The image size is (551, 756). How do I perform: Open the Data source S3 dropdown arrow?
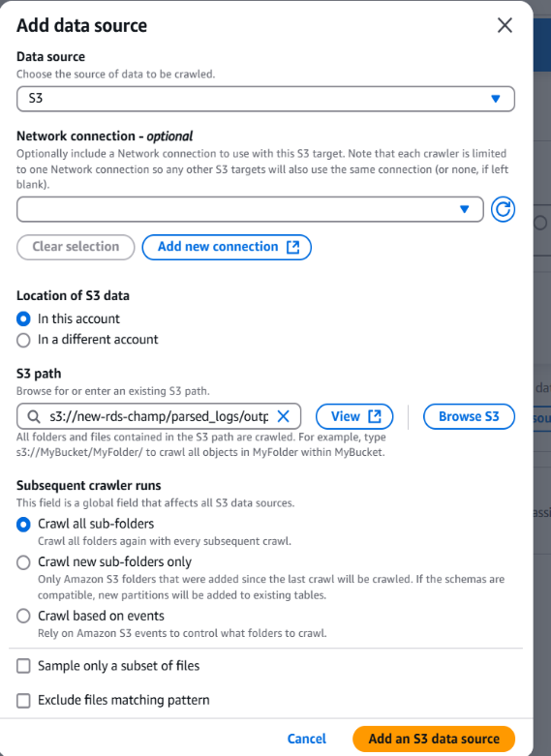point(495,99)
